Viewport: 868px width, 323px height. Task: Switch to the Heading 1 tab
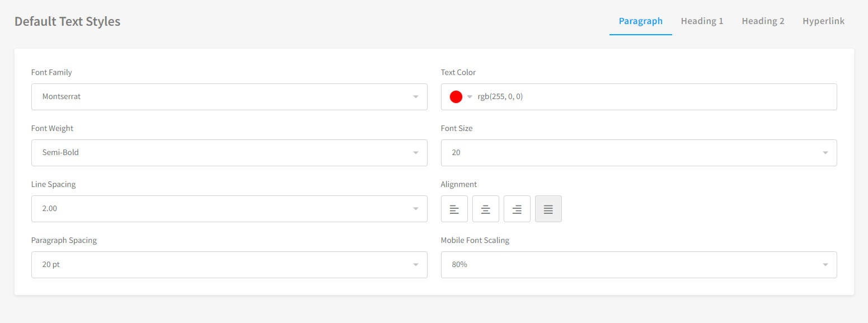tap(702, 21)
